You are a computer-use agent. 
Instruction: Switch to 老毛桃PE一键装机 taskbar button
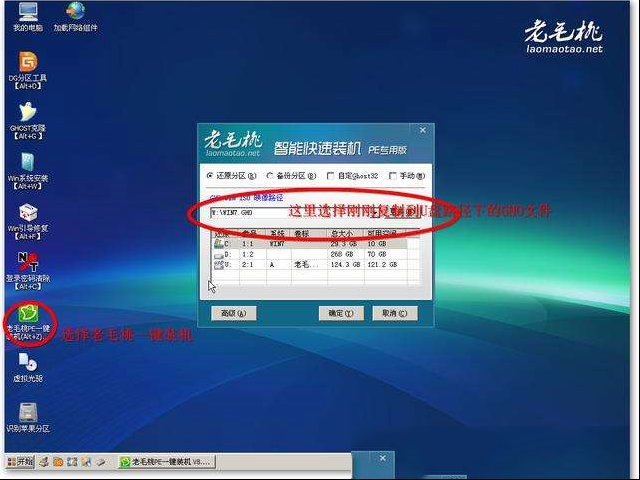pyautogui.click(x=167, y=462)
